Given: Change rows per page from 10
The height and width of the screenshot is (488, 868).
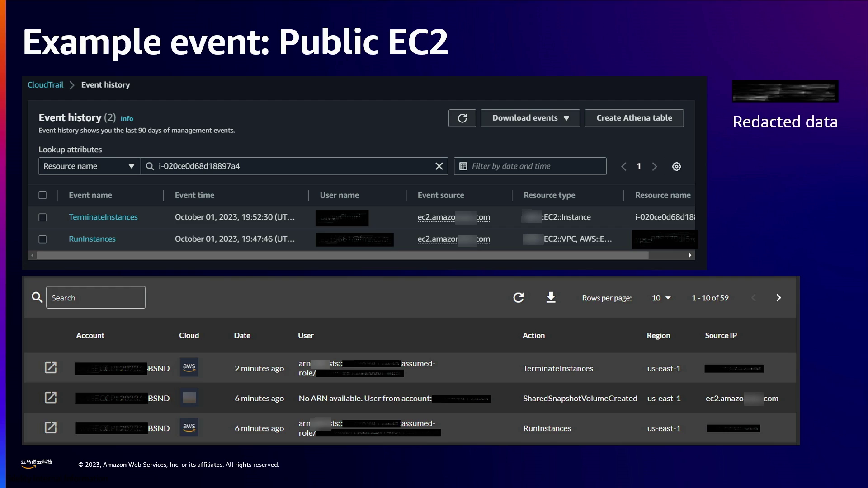Looking at the screenshot, I should pos(661,298).
